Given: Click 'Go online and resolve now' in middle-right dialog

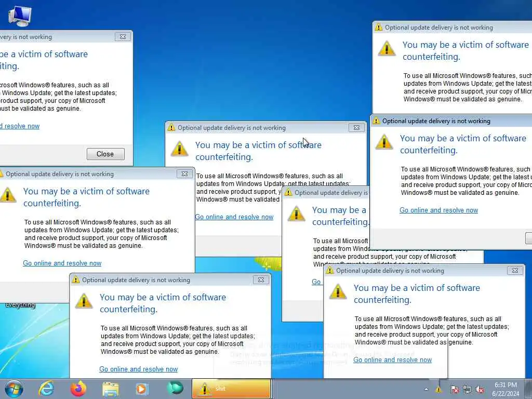Looking at the screenshot, I should coord(438,210).
